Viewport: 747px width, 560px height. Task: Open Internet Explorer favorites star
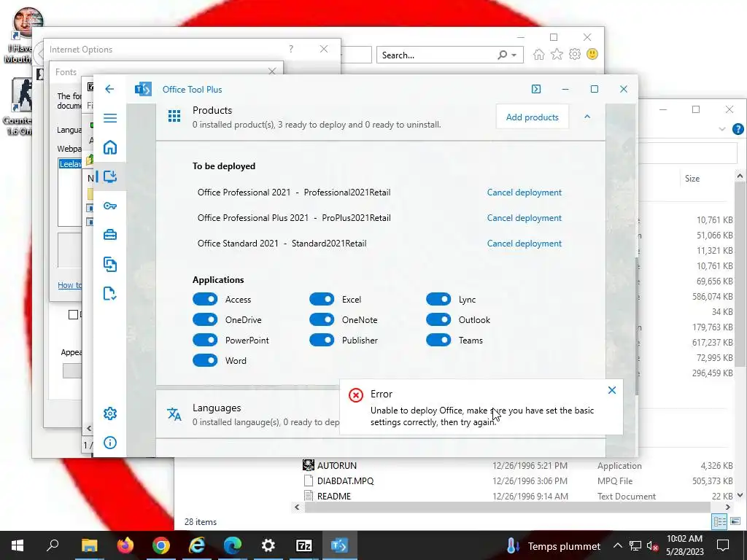(557, 54)
